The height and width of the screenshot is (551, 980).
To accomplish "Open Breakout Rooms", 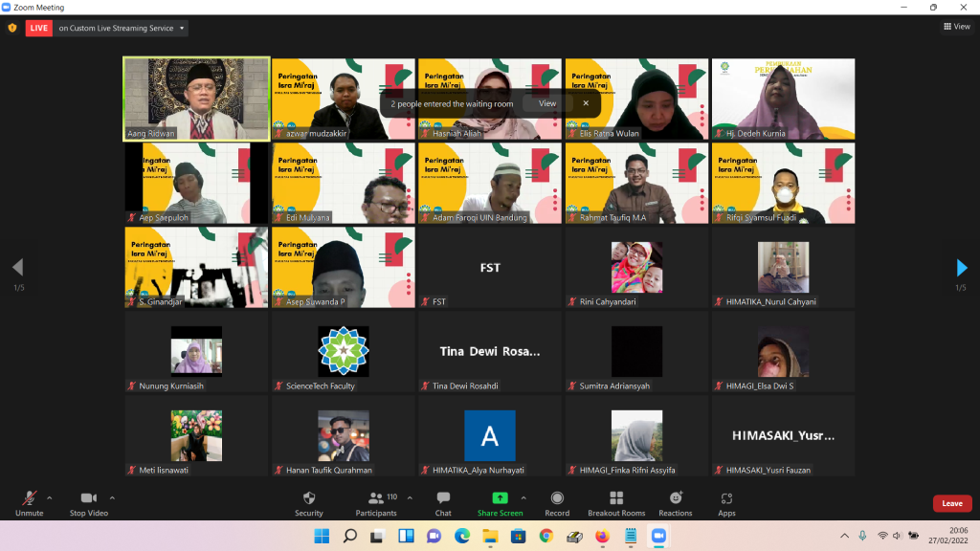I will (616, 499).
